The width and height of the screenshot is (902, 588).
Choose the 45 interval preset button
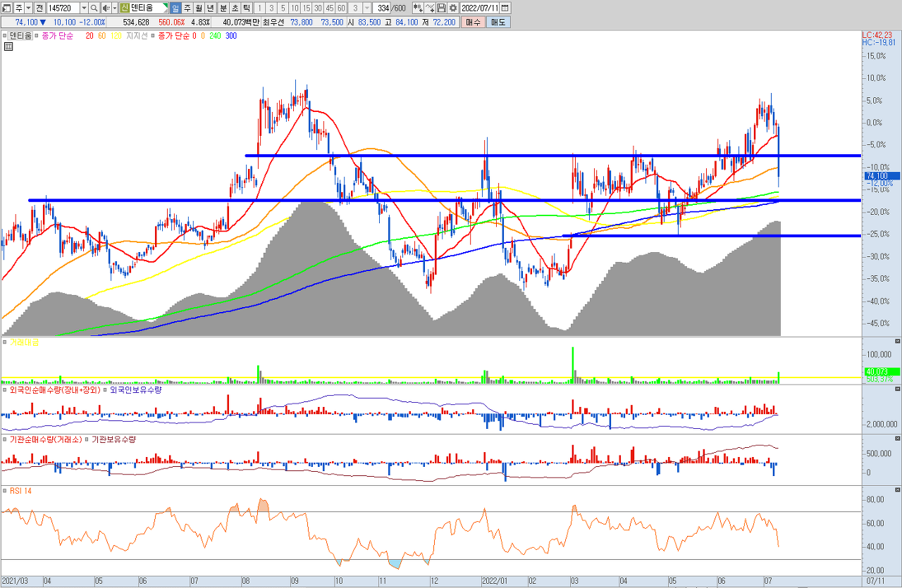point(330,8)
